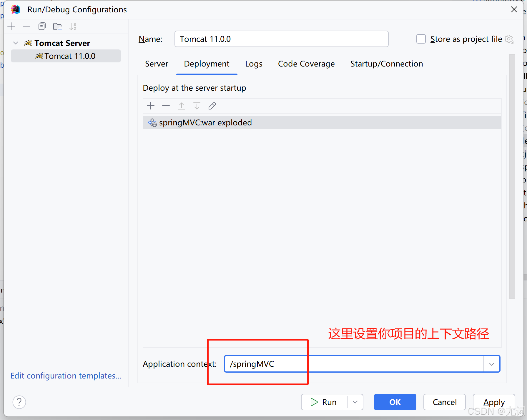Open help question mark button

point(19,402)
